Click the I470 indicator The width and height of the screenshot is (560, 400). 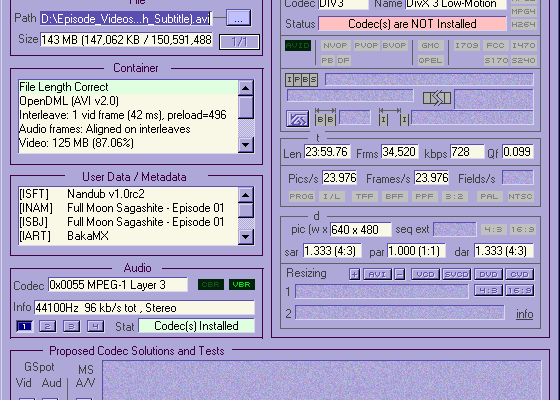pyautogui.click(x=523, y=46)
